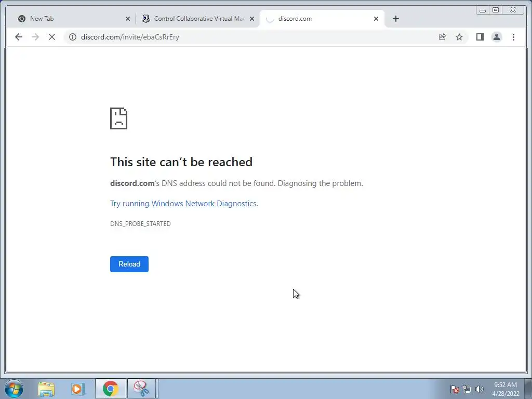Screen dimensions: 532x399
Task: Stop loading the page with X button
Action: pyautogui.click(x=52, y=37)
